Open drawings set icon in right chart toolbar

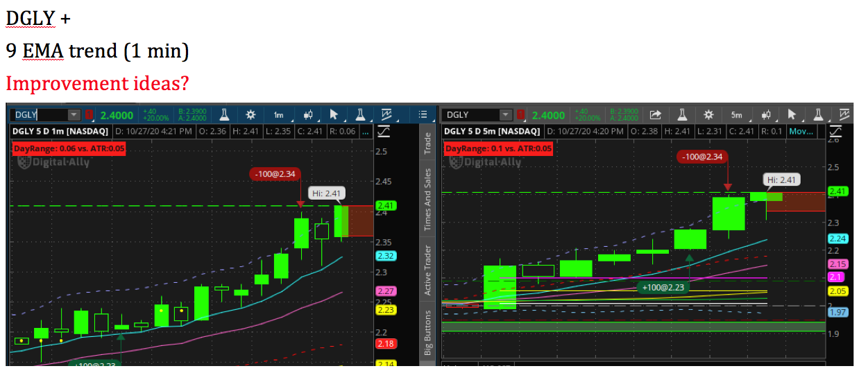[x=844, y=115]
